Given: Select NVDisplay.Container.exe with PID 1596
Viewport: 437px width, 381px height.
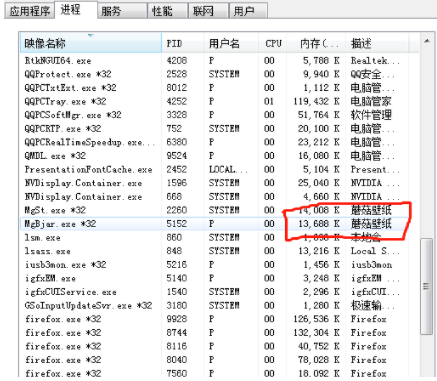Looking at the screenshot, I should [214, 183].
